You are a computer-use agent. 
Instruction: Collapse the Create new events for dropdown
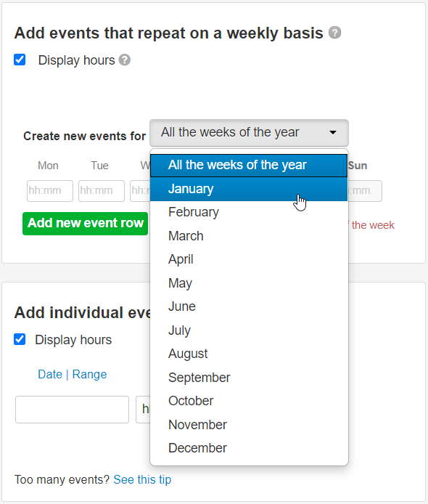point(249,133)
